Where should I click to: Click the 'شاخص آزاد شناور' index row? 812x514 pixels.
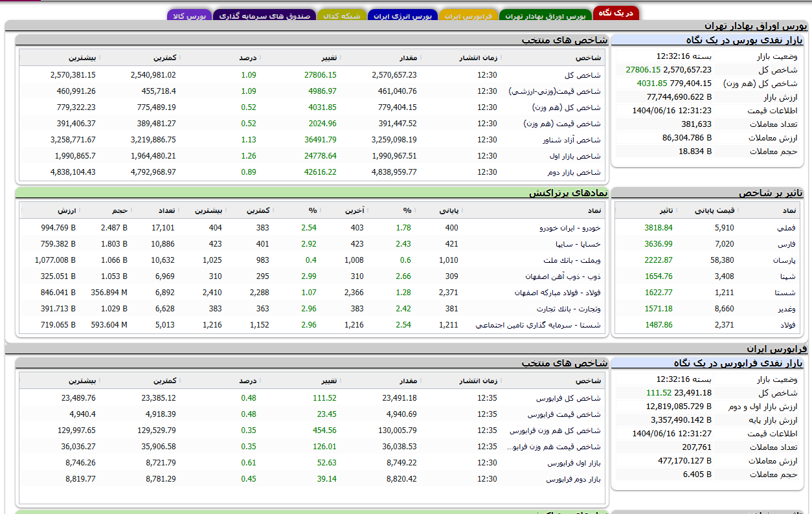(x=572, y=140)
